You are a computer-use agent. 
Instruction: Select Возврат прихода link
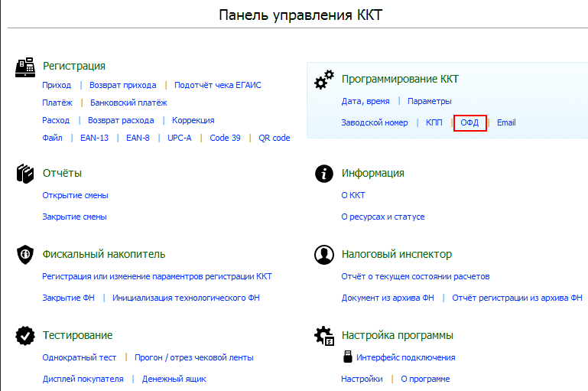pyautogui.click(x=122, y=85)
